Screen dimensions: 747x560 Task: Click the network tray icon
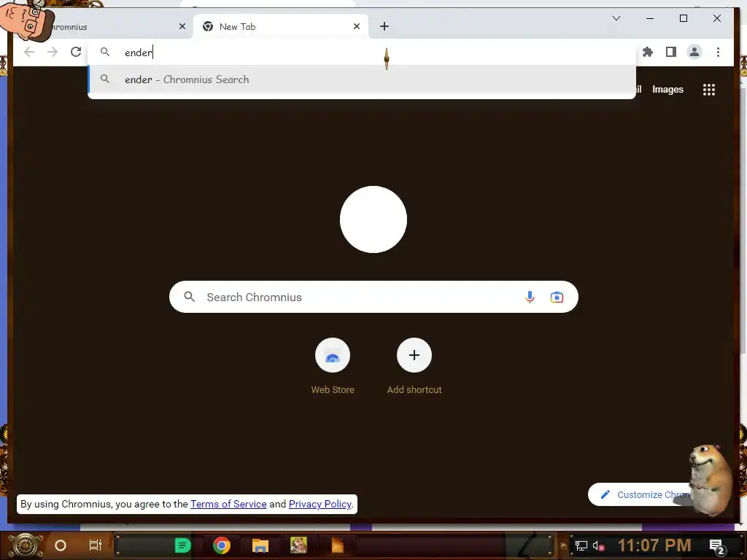[581, 545]
